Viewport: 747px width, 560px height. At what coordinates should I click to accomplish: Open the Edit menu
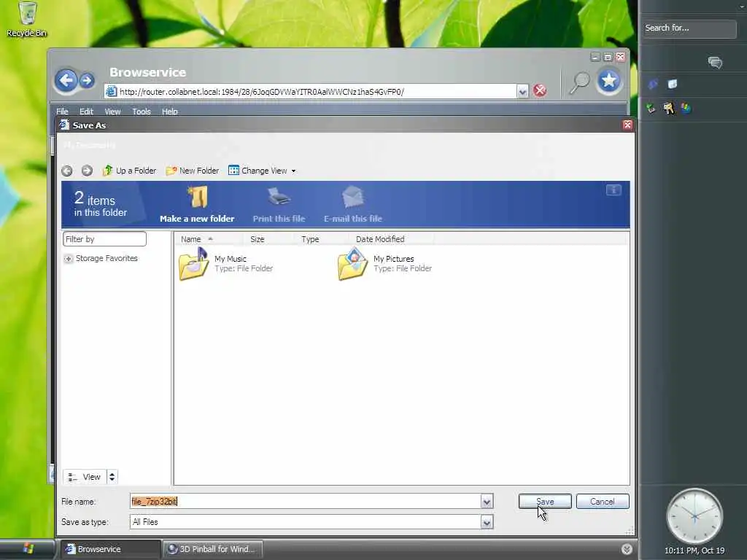[86, 112]
